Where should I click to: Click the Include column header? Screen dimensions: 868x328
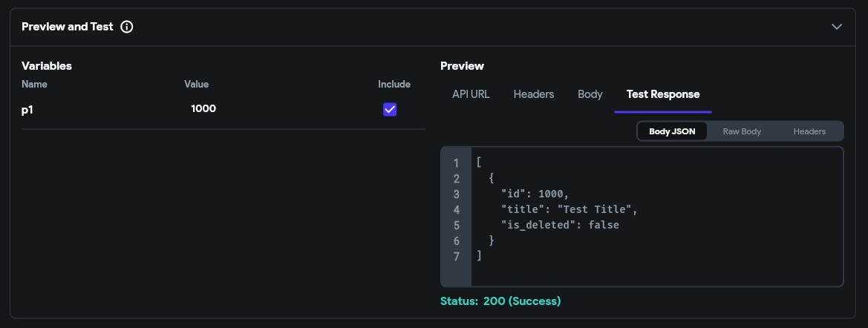coord(394,85)
